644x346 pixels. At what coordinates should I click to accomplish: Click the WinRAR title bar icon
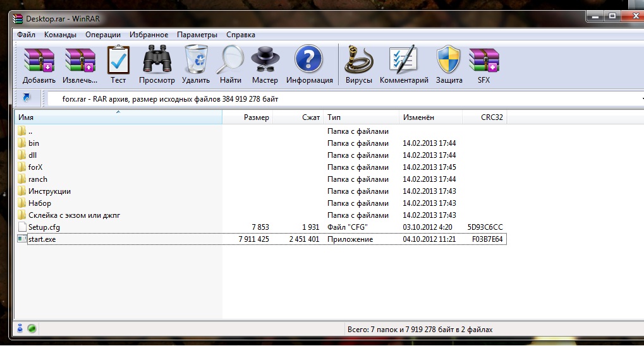click(18, 19)
